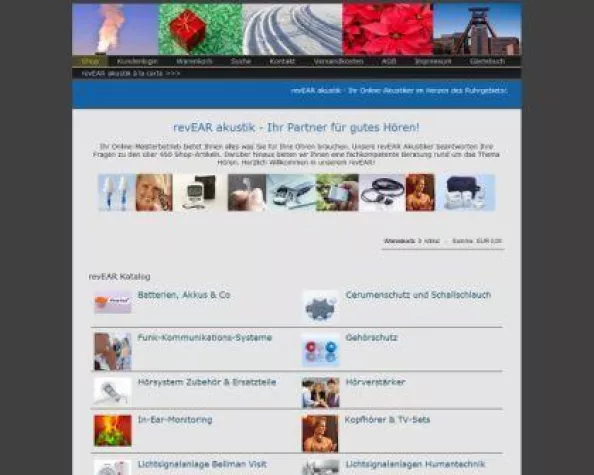Image resolution: width=594 pixels, height=475 pixels.
Task: Go to the Suche page
Action: pos(241,61)
